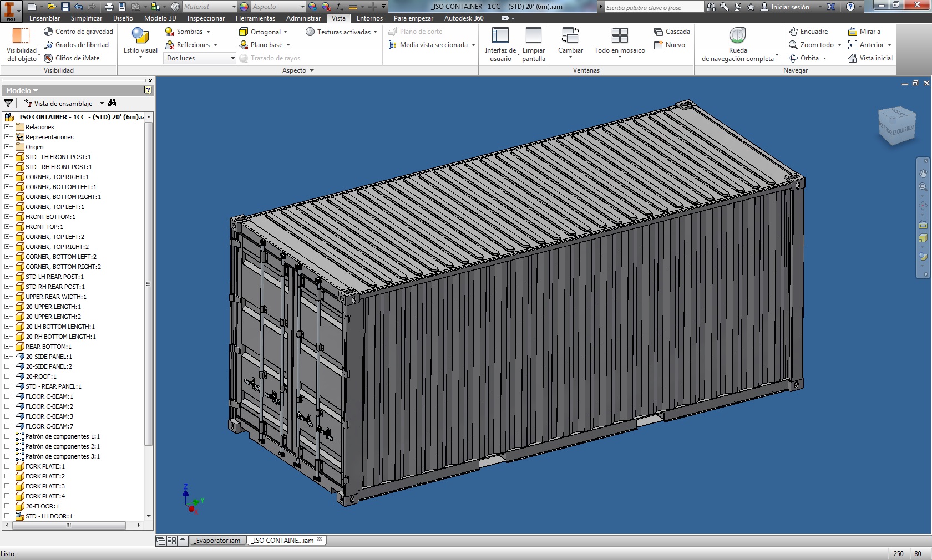Click the Grados de libertad icon
Image resolution: width=932 pixels, height=560 pixels.
pos(48,45)
